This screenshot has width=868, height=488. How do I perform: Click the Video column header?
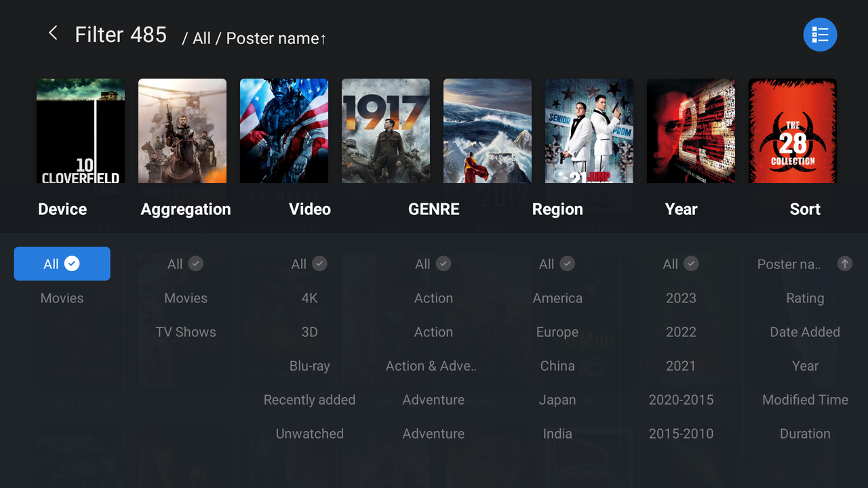pyautogui.click(x=310, y=209)
